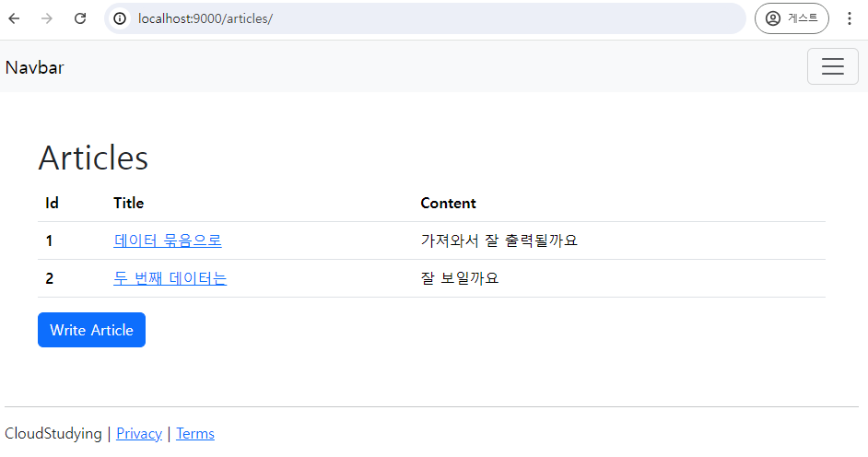The width and height of the screenshot is (868, 457).
Task: Click content cell 잘 보일까요
Action: (x=460, y=278)
